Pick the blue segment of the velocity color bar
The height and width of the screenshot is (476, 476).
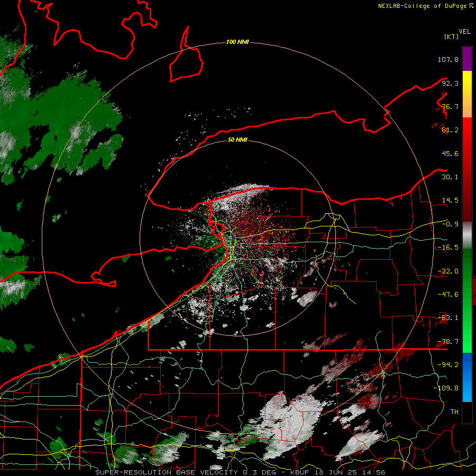pyautogui.click(x=467, y=377)
